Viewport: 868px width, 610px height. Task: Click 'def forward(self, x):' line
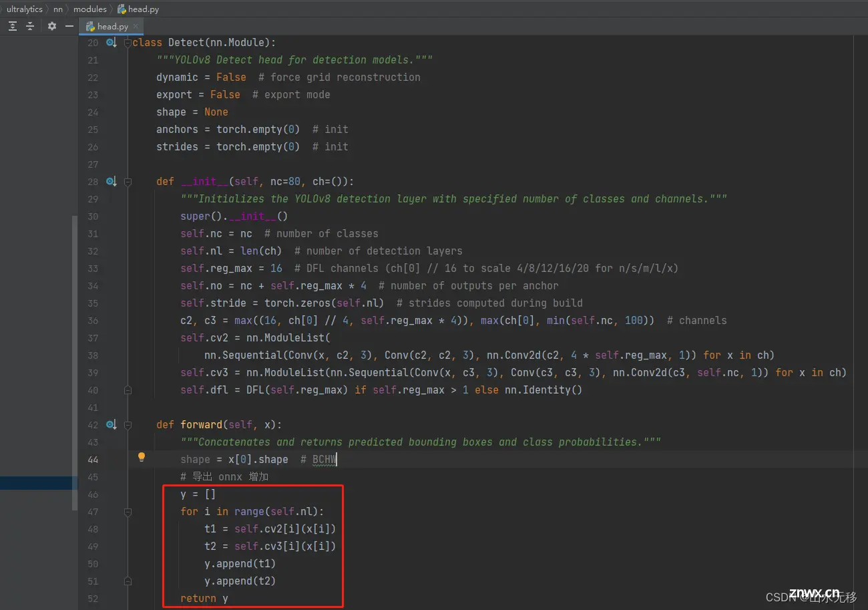tap(219, 425)
